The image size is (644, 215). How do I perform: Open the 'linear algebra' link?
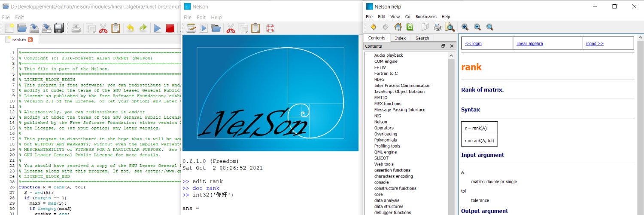529,43
